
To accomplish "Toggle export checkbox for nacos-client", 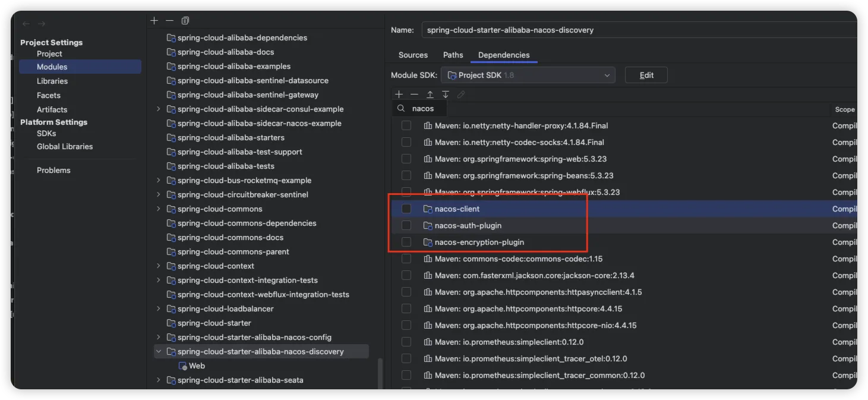I will (406, 209).
